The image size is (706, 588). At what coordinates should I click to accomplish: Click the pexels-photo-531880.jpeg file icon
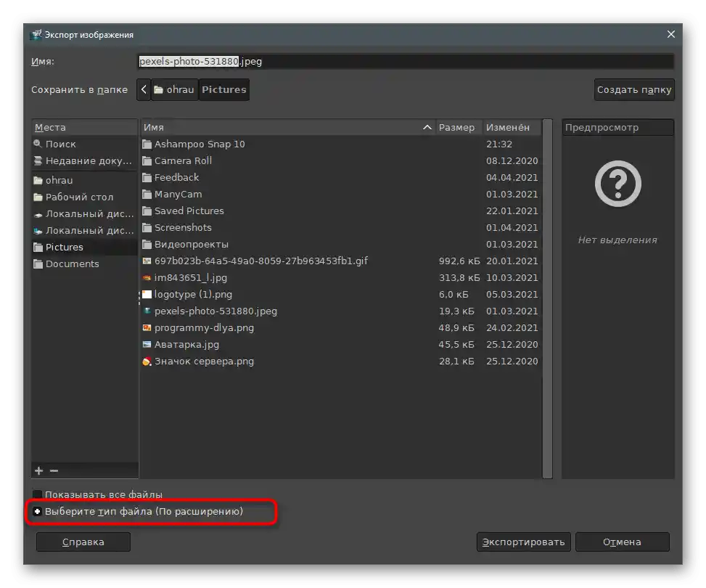[147, 311]
